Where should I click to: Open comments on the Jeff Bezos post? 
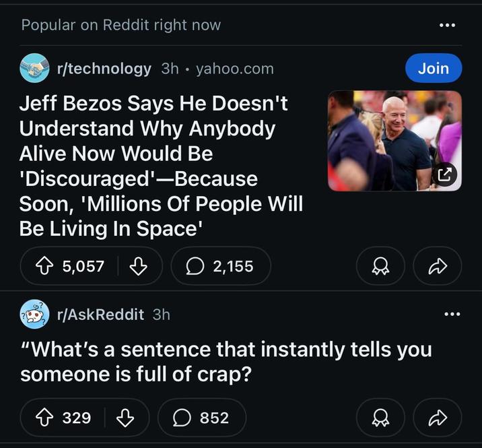221,266
